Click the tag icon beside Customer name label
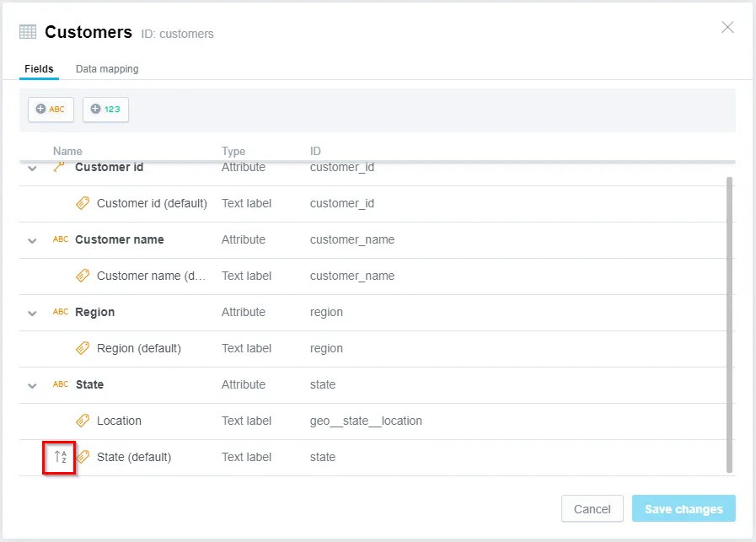 pyautogui.click(x=83, y=276)
